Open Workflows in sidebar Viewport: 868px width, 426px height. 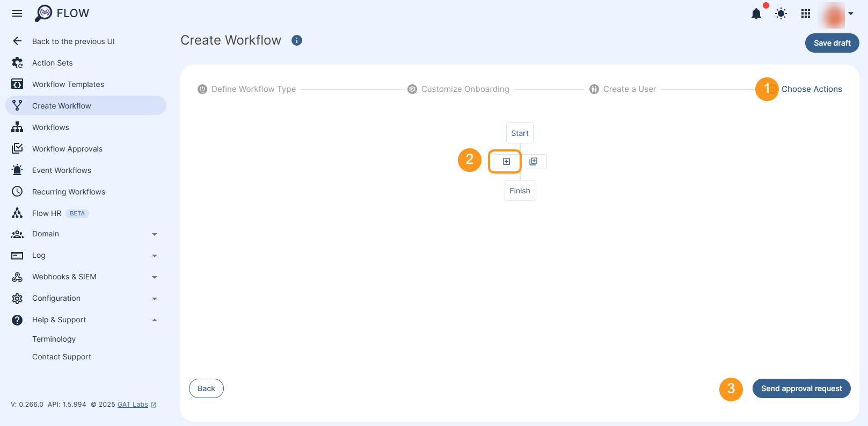click(50, 127)
